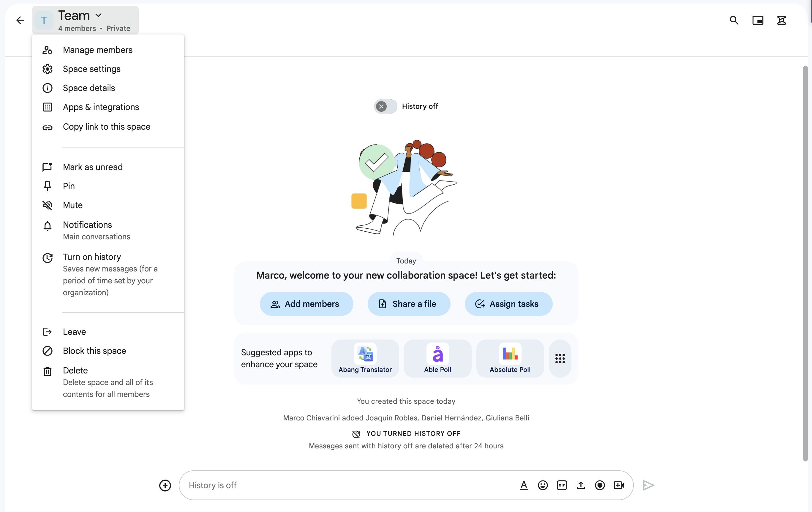This screenshot has height=512, width=812.
Task: Click the Pin space icon
Action: pos(47,186)
